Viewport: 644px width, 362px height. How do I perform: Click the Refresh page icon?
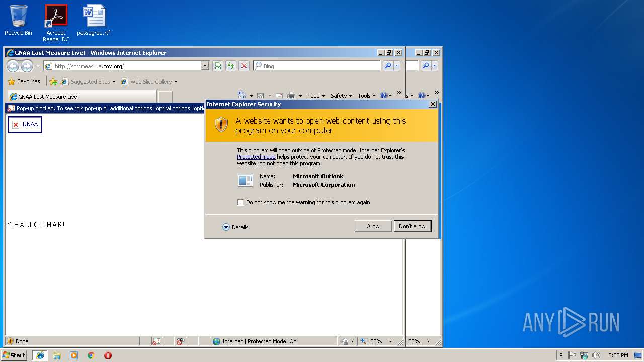click(x=230, y=66)
